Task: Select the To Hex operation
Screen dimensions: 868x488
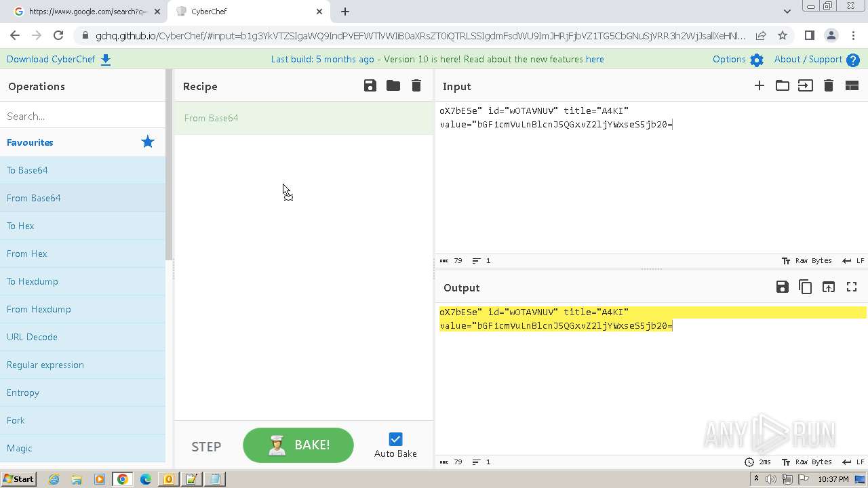Action: (83, 226)
